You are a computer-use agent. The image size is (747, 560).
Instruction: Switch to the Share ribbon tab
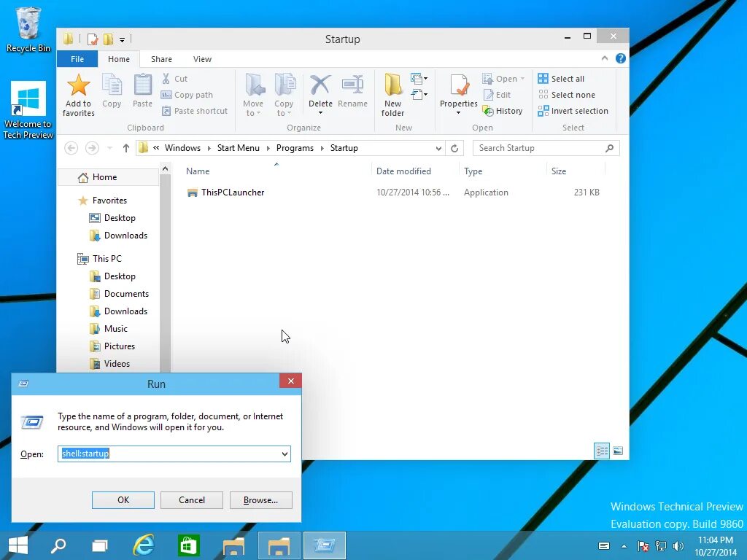tap(161, 59)
